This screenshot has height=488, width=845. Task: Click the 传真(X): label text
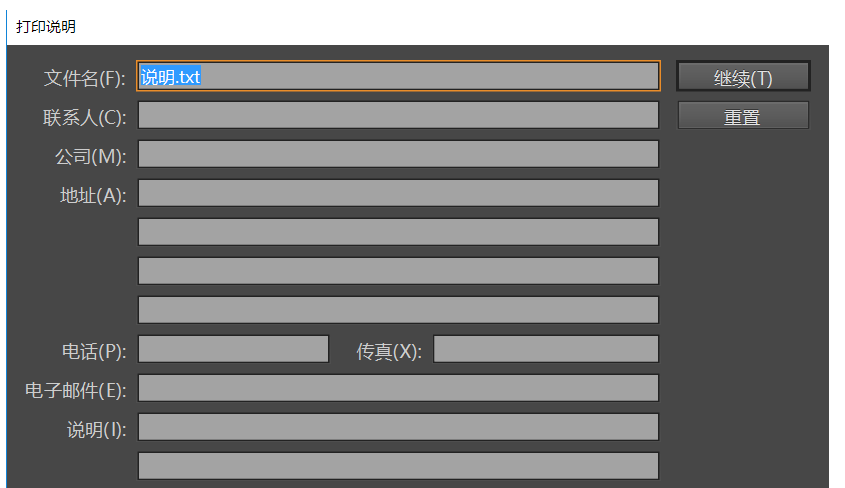click(389, 352)
